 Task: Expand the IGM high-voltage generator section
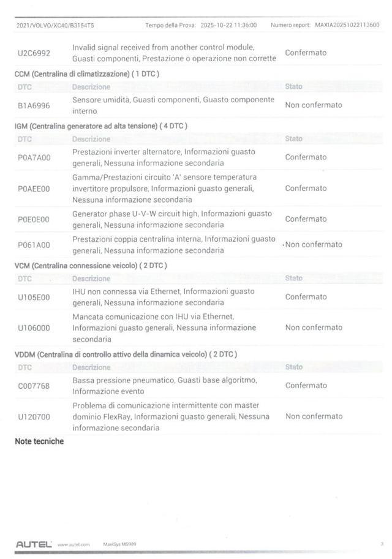tap(101, 126)
